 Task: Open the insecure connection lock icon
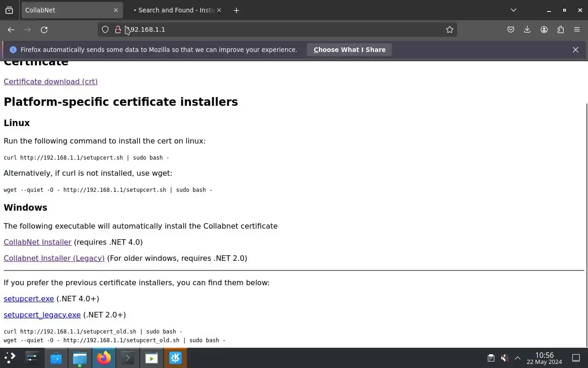tap(118, 29)
